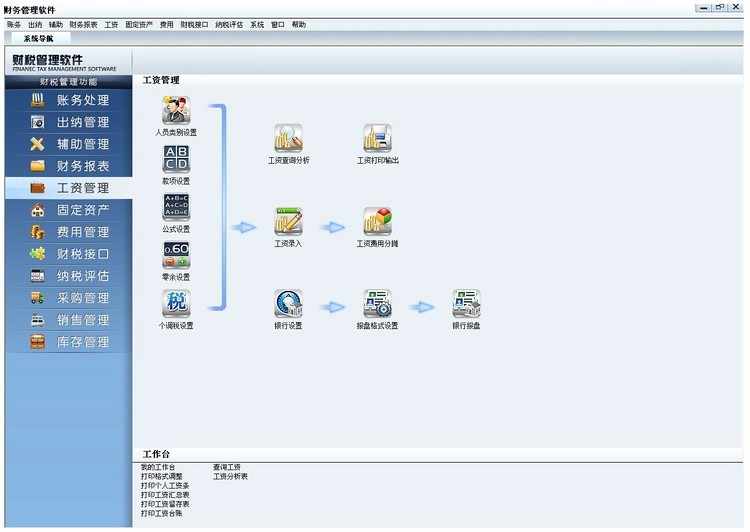Click the 工资录入 entry icon
Image resolution: width=750 pixels, height=532 pixels.
[x=288, y=221]
